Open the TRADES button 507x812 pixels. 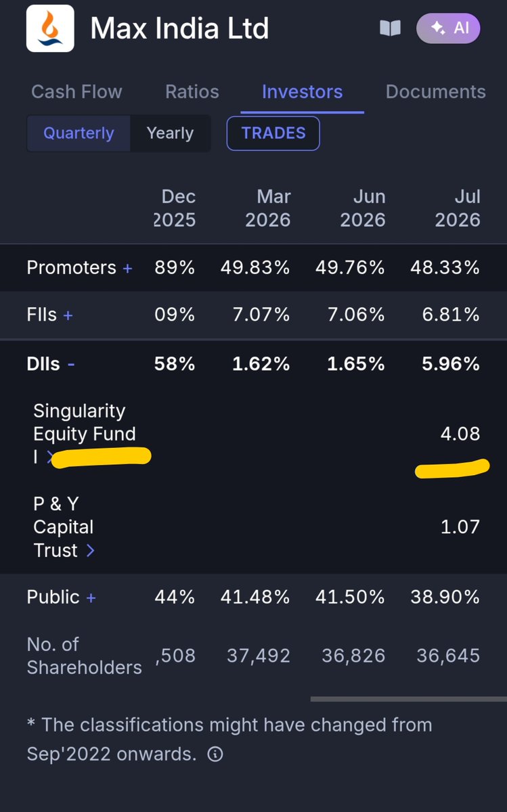(x=273, y=133)
